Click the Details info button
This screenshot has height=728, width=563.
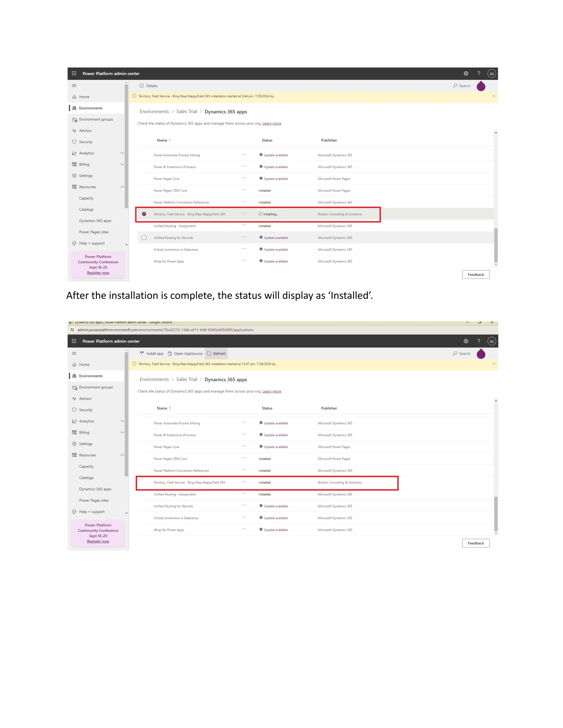click(x=148, y=86)
